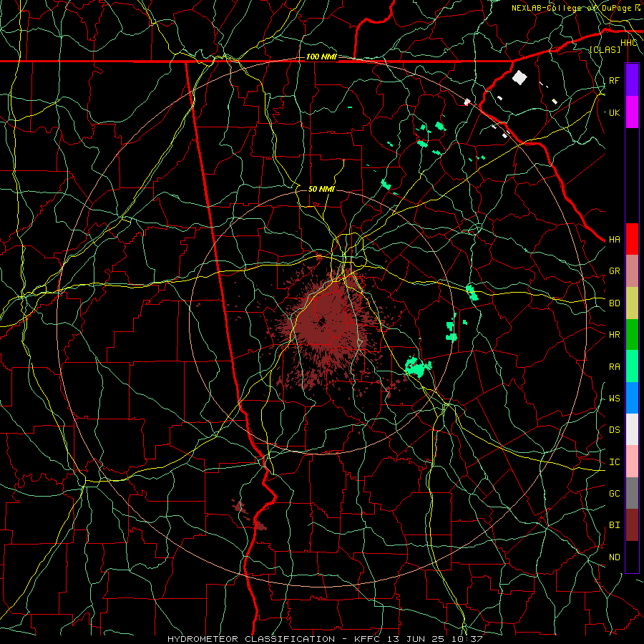Click the red HA legend color swatch
644x644 pixels.
[632, 239]
